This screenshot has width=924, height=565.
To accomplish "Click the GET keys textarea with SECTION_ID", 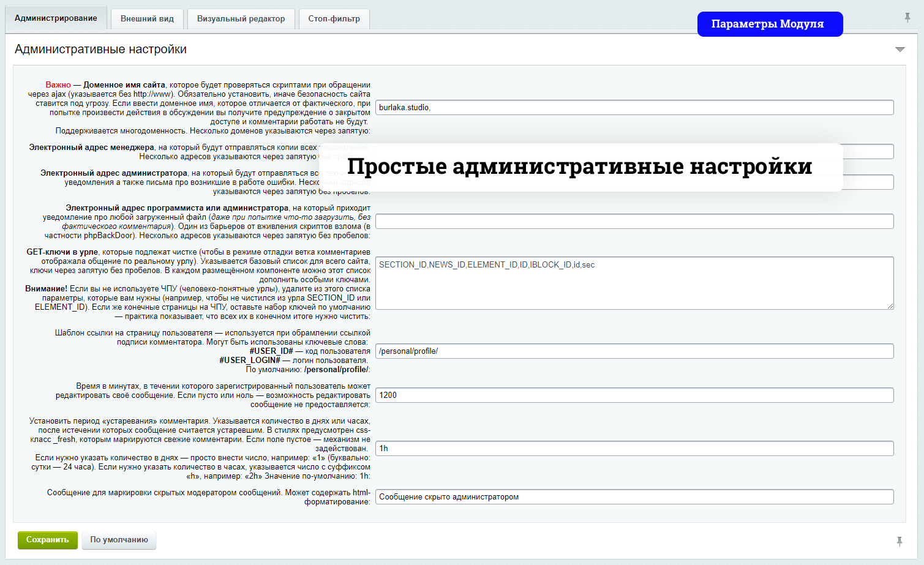I will pos(634,283).
